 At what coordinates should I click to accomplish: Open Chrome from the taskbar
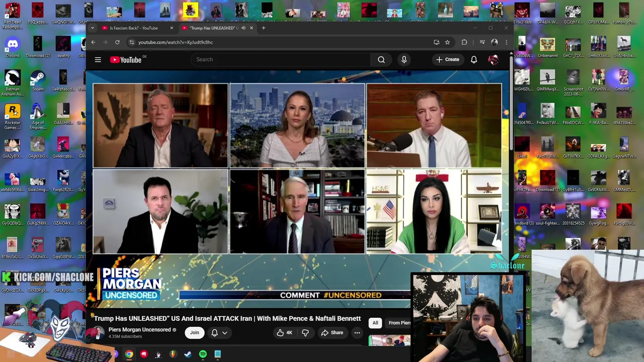(129, 354)
